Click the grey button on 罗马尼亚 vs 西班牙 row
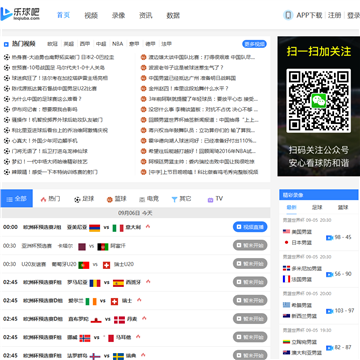360x360 pixels. [250, 282]
